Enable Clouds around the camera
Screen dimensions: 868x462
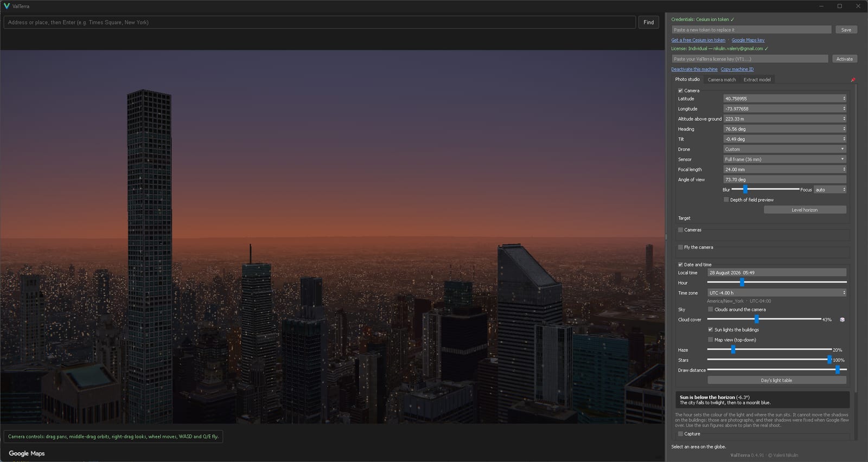tap(711, 310)
